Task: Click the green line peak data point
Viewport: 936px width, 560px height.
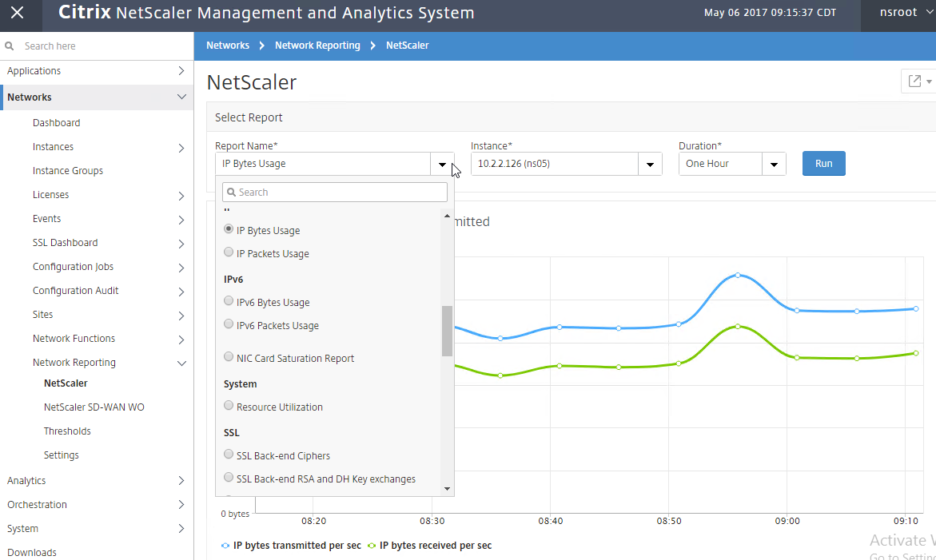Action: [x=738, y=326]
